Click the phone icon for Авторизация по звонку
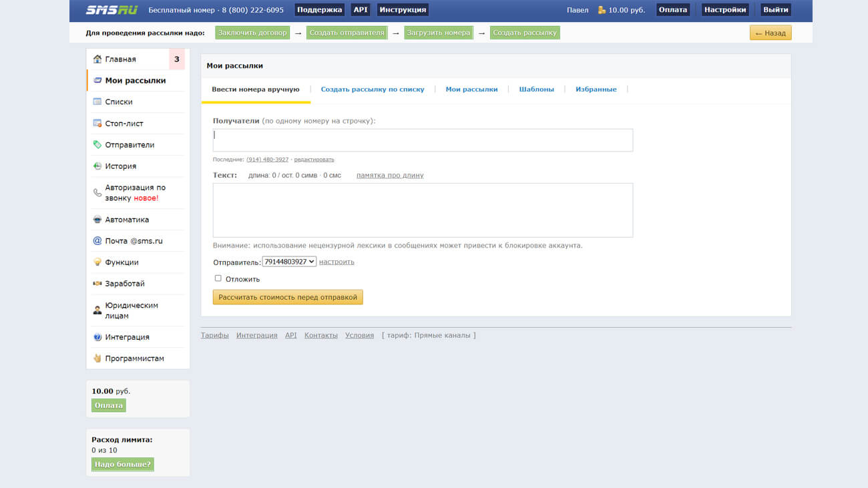The width and height of the screenshot is (868, 488). tap(97, 193)
